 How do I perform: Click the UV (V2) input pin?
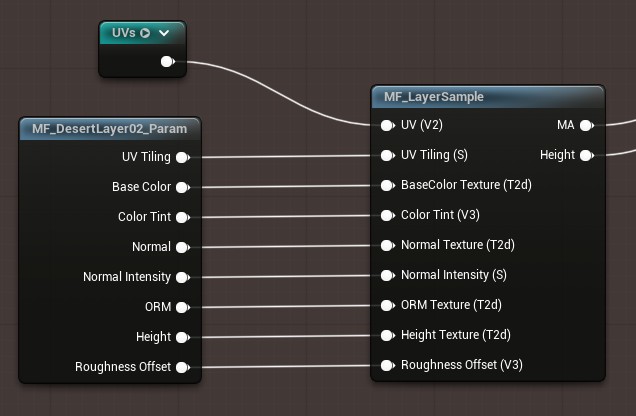tap(387, 125)
